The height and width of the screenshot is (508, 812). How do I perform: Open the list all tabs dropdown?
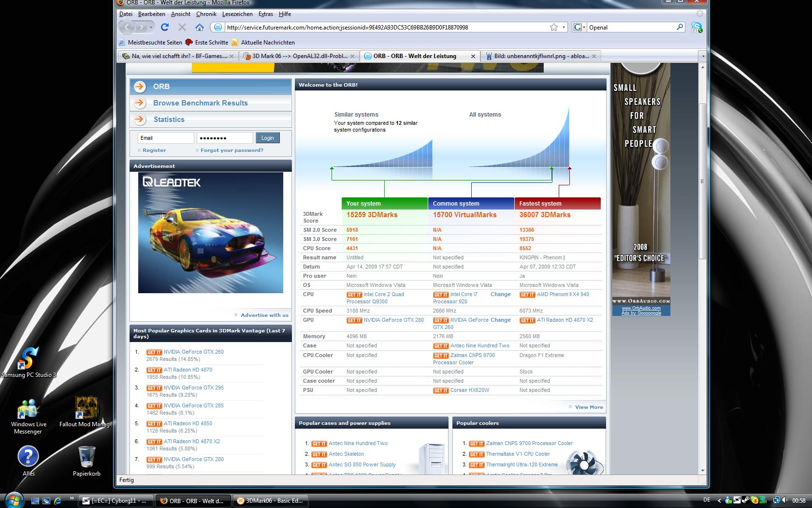(703, 56)
